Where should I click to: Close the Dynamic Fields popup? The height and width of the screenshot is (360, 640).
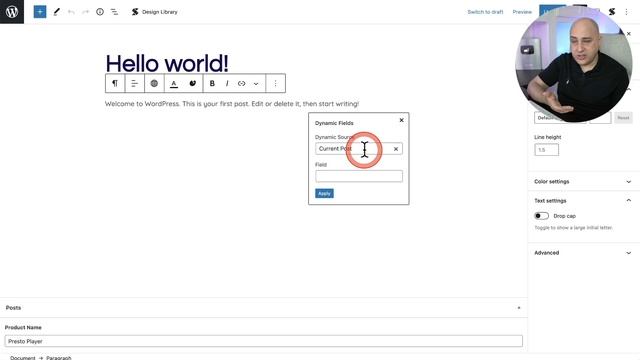[401, 120]
